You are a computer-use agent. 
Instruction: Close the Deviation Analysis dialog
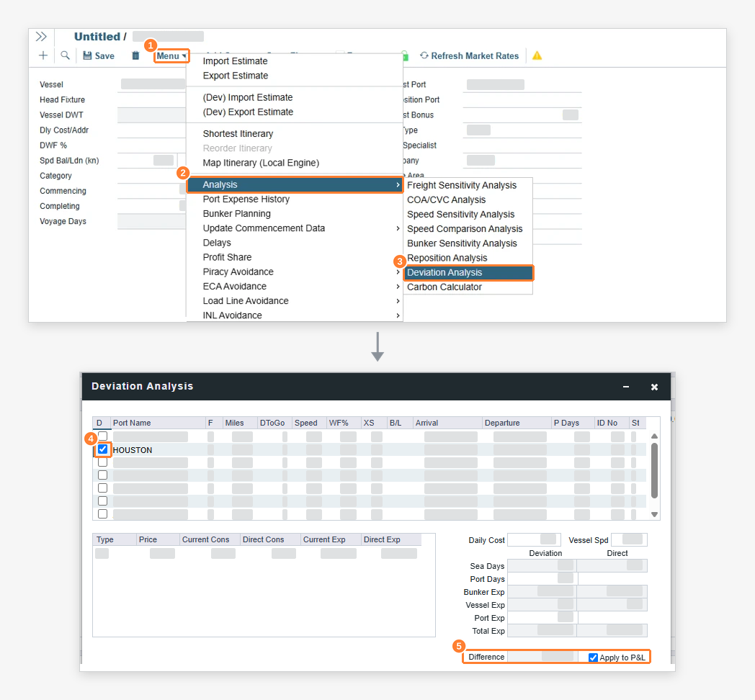654,387
